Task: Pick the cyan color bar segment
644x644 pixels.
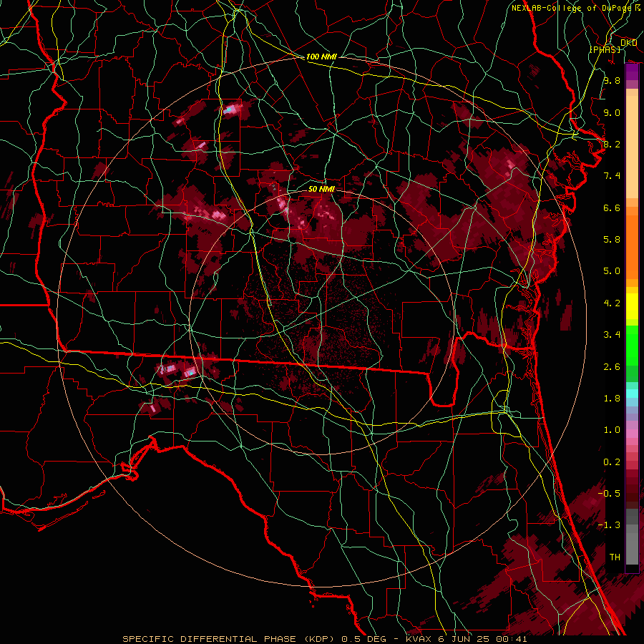Action: point(632,393)
